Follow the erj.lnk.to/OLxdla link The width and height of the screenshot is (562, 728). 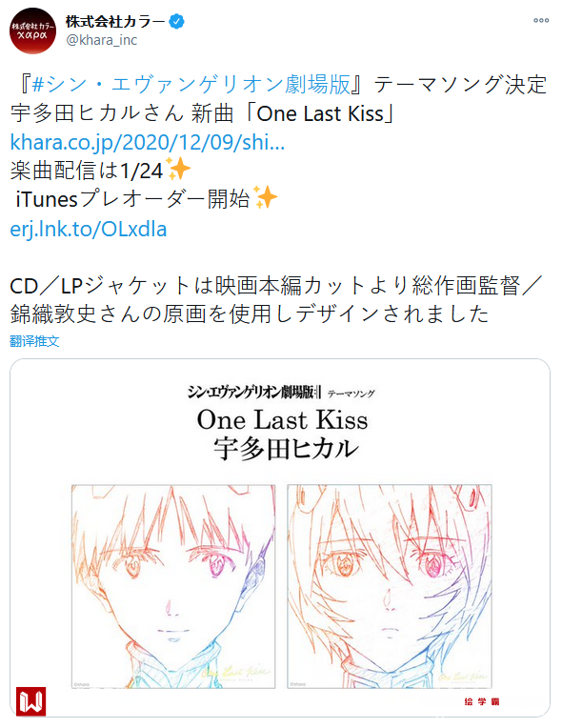click(x=89, y=229)
